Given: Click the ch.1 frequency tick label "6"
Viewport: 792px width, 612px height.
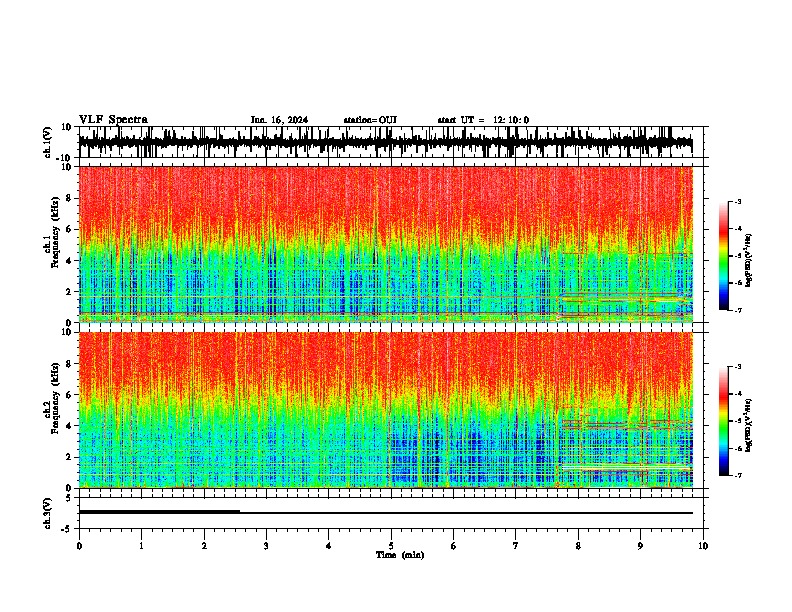Looking at the screenshot, I should tap(69, 229).
